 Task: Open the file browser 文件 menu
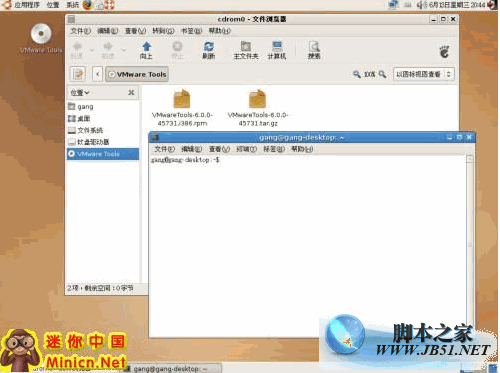[x=80, y=31]
